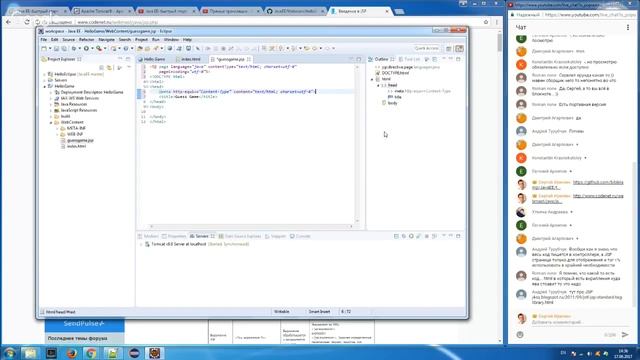Click the Save All toolbar icon

coord(64,49)
